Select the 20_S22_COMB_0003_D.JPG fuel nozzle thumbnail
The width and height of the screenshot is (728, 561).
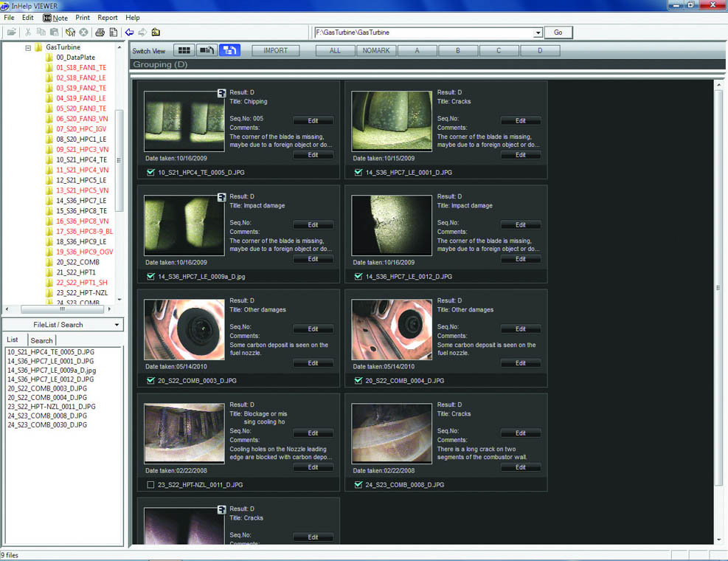tap(184, 329)
